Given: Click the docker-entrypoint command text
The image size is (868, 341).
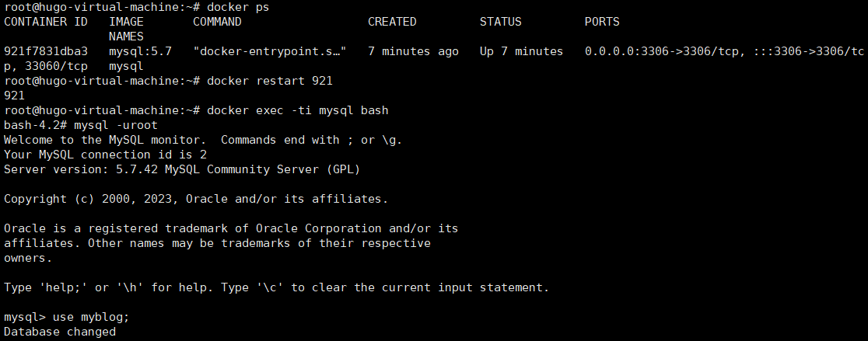Looking at the screenshot, I should (x=270, y=51).
